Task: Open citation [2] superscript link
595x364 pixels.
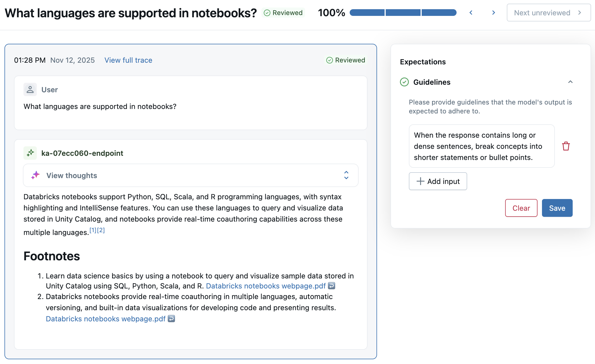Action: [101, 230]
